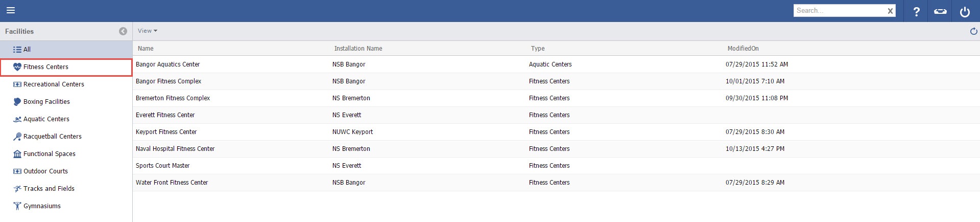Open the Tracks and Fields category
This screenshot has height=222, width=980.
point(49,189)
